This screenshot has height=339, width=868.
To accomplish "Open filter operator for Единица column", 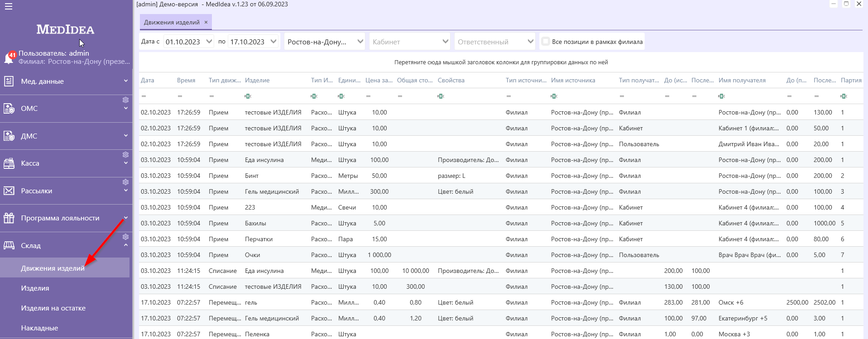I will click(341, 96).
